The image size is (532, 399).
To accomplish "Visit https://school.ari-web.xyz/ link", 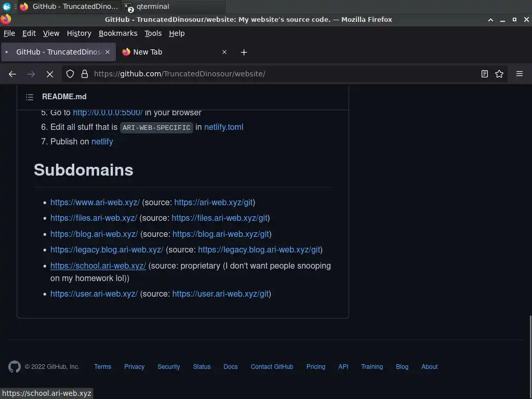I will (98, 265).
